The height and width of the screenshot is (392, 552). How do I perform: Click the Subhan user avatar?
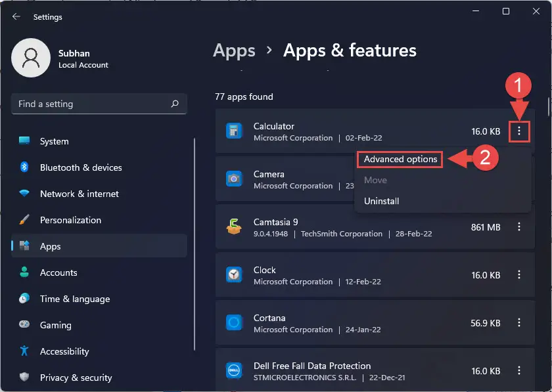coord(31,58)
